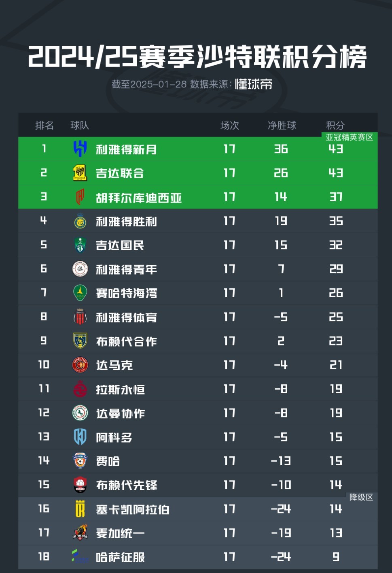Click the 降级区 relegation zone label
The width and height of the screenshot is (392, 573).
(x=361, y=497)
